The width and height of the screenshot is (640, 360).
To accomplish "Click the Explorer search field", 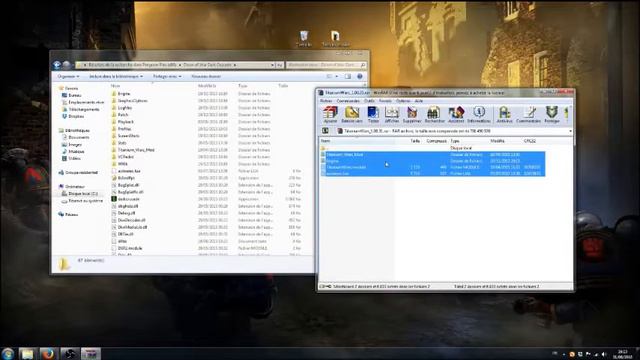I will coord(326,65).
